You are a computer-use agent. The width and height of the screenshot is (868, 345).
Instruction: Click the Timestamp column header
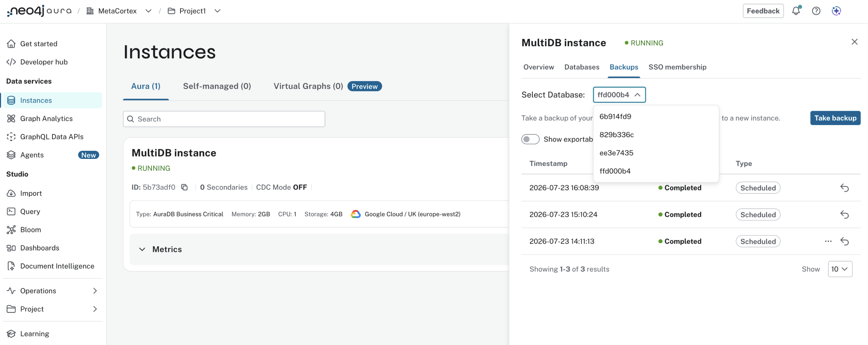tap(548, 164)
